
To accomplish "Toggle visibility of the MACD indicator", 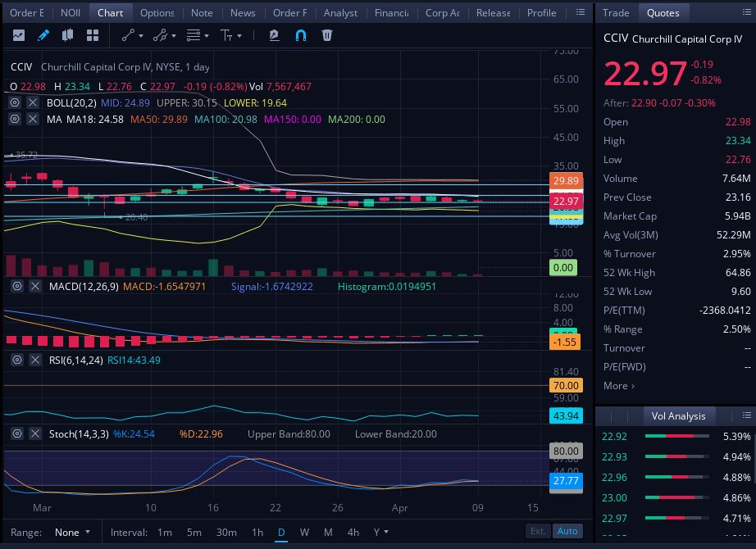I will point(17,286).
